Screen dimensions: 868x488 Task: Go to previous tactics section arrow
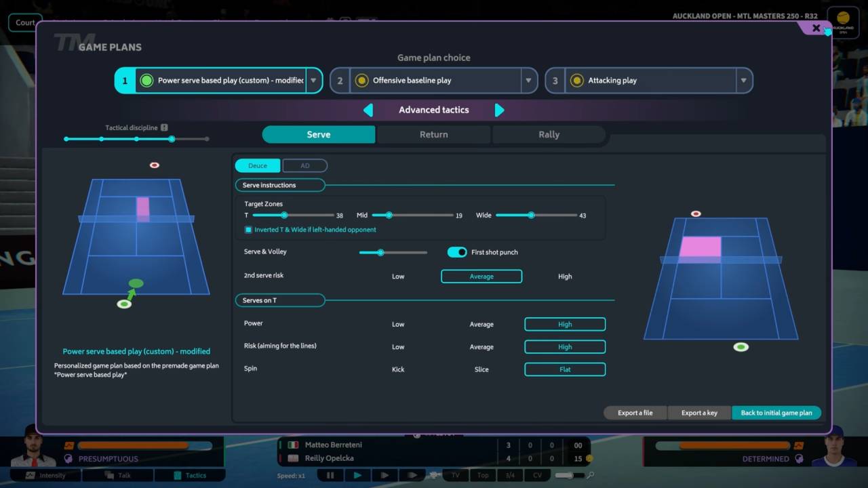[368, 110]
